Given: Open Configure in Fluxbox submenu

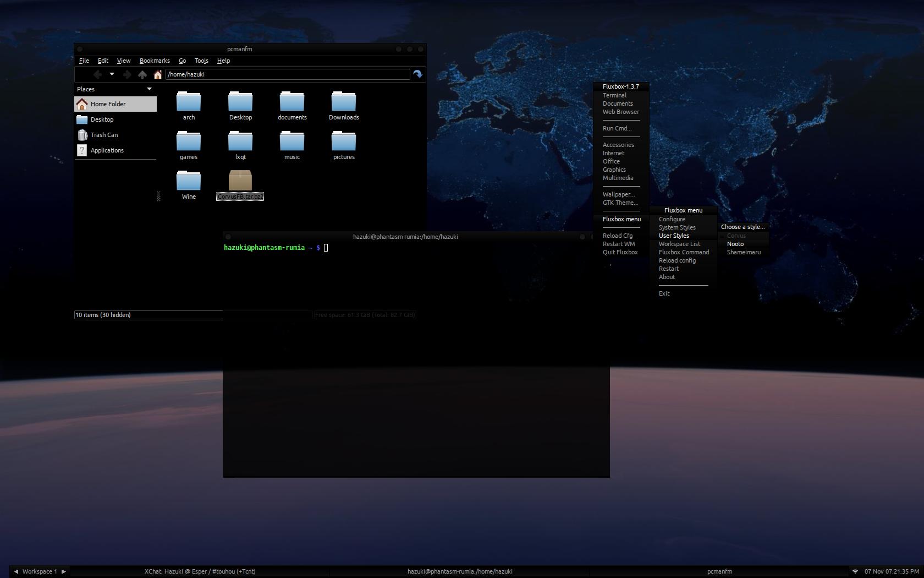Looking at the screenshot, I should [x=684, y=219].
